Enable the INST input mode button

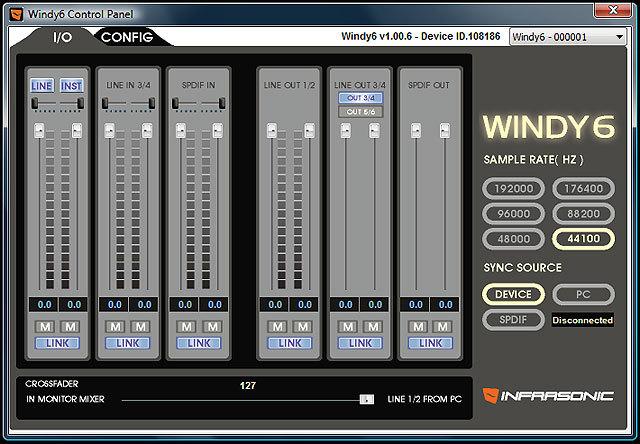71,87
